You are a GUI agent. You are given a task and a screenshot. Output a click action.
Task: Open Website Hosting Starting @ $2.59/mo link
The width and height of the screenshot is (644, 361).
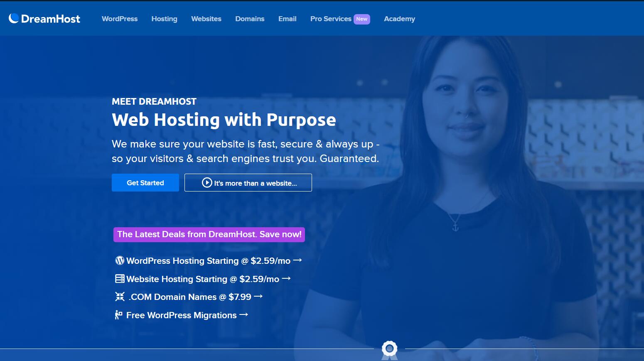pyautogui.click(x=203, y=279)
